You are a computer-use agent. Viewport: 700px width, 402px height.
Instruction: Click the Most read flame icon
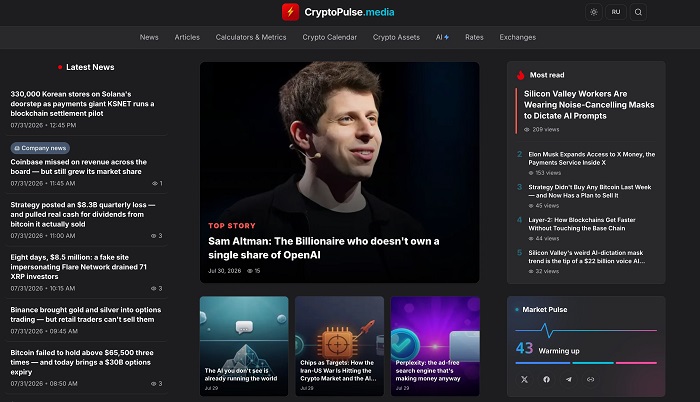point(521,75)
